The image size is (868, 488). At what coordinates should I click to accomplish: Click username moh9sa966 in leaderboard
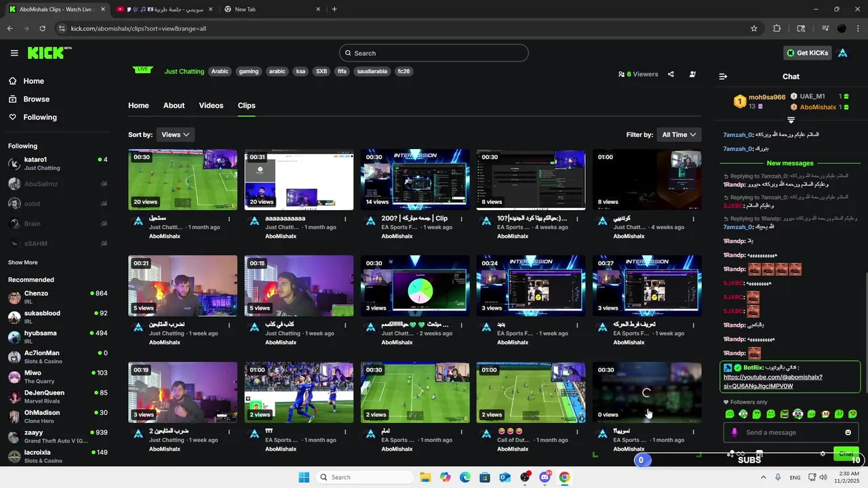coord(767,98)
